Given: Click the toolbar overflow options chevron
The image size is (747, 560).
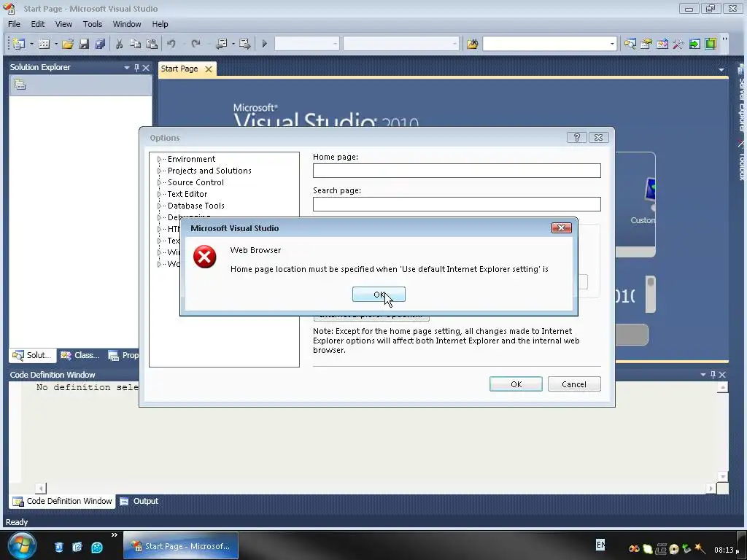Looking at the screenshot, I should coord(724,40).
